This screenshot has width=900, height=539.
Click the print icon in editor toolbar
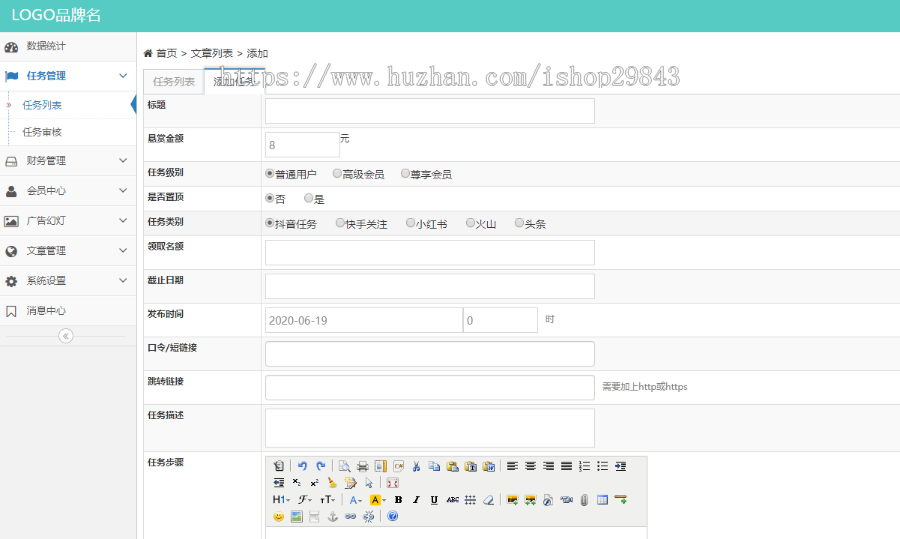pyautogui.click(x=362, y=466)
